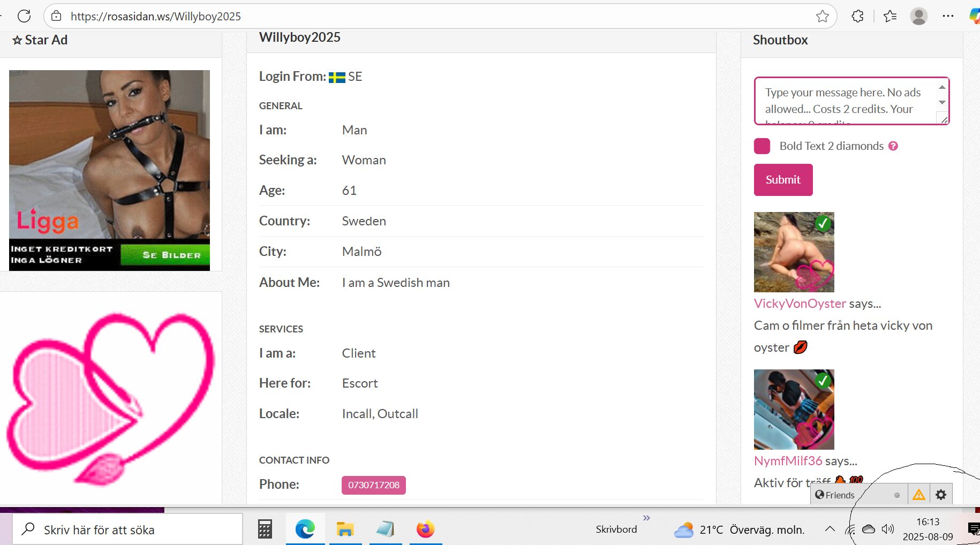This screenshot has width=980, height=545.
Task: Open Firefox from the taskbar
Action: (426, 529)
